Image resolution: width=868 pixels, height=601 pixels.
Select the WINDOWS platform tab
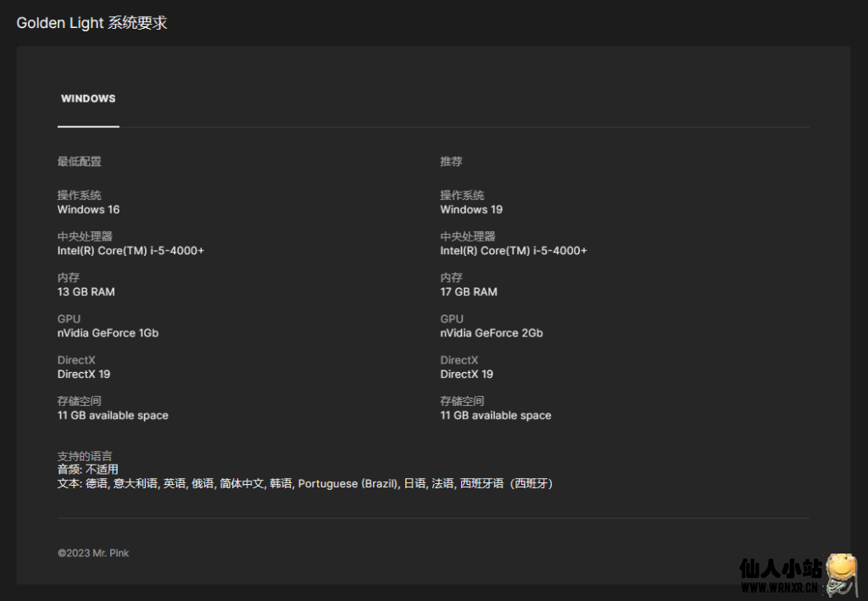coord(88,98)
